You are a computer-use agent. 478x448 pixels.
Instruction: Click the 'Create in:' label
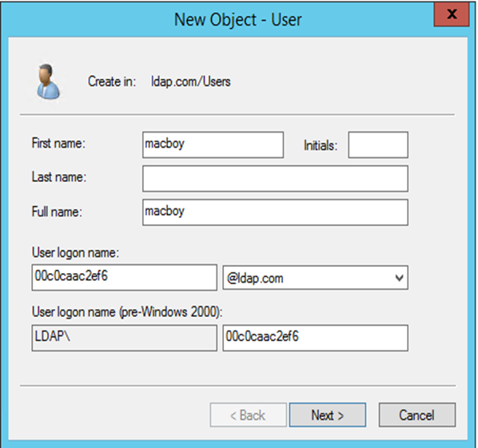112,81
